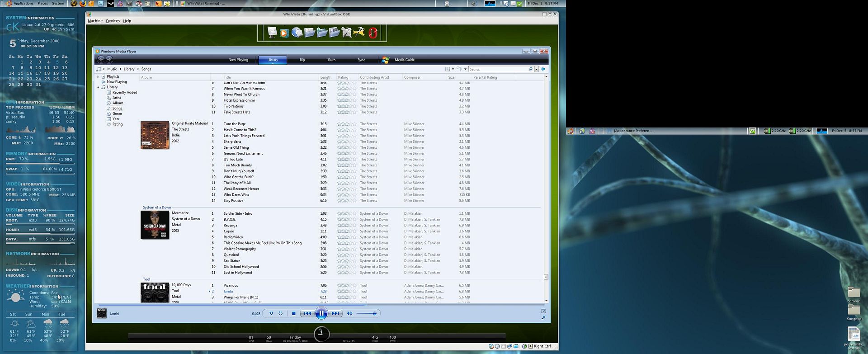Turn shuffle on in Media Player
The width and height of the screenshot is (868, 354).
tap(271, 313)
